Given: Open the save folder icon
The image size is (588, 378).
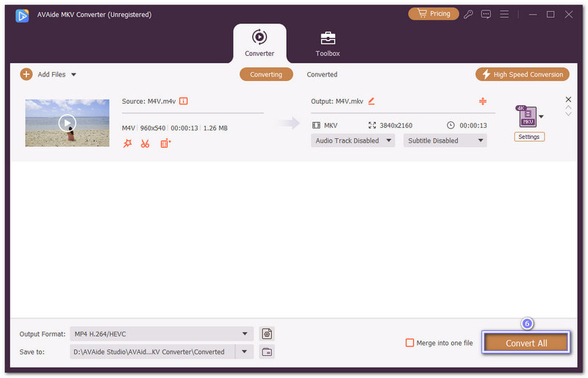Looking at the screenshot, I should click(267, 352).
